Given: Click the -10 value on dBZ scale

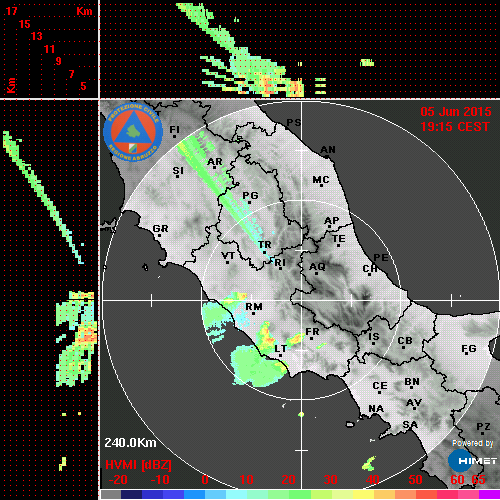Looking at the screenshot, I should click(x=160, y=480).
